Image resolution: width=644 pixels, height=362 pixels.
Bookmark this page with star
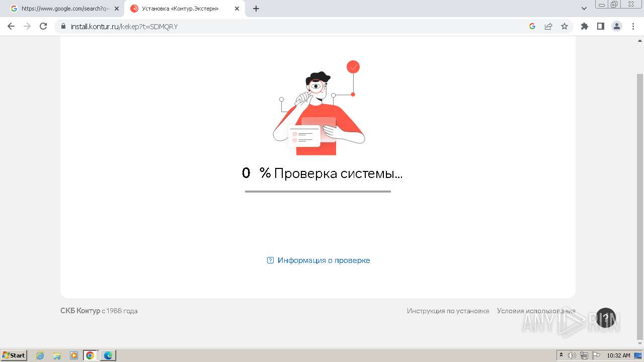pos(565,26)
